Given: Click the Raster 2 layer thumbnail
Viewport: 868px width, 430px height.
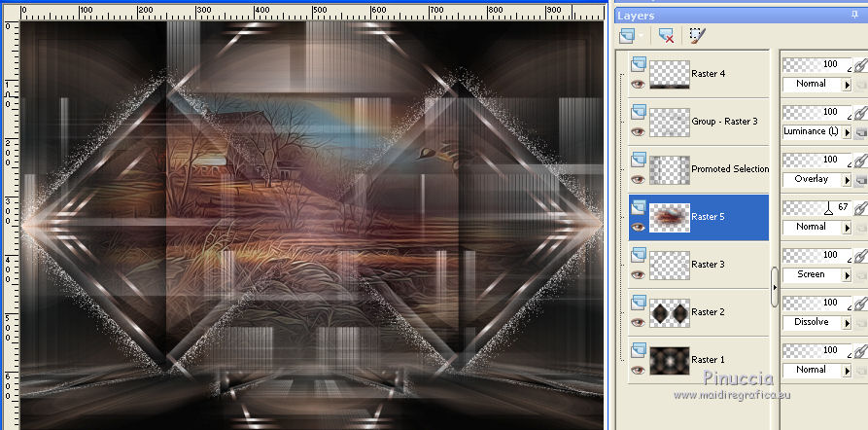Looking at the screenshot, I should coord(670,313).
